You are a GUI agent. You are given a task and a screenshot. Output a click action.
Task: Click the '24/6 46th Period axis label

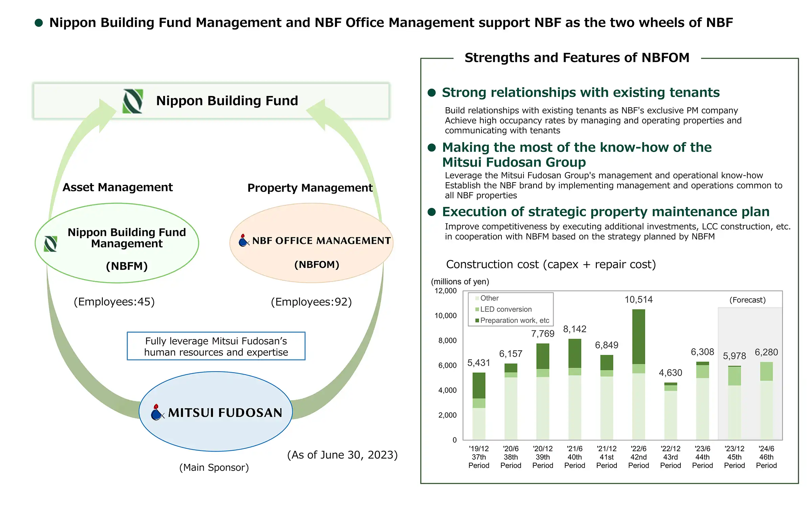tap(766, 457)
